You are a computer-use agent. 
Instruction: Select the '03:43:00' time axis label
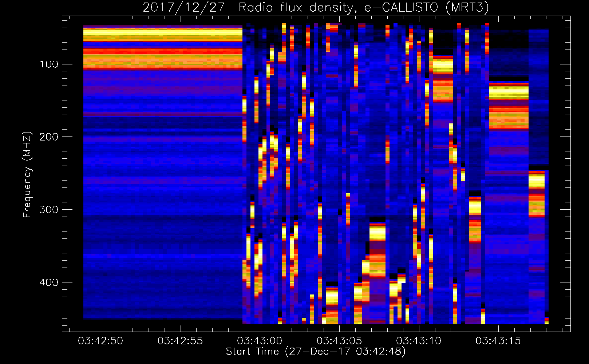point(260,341)
